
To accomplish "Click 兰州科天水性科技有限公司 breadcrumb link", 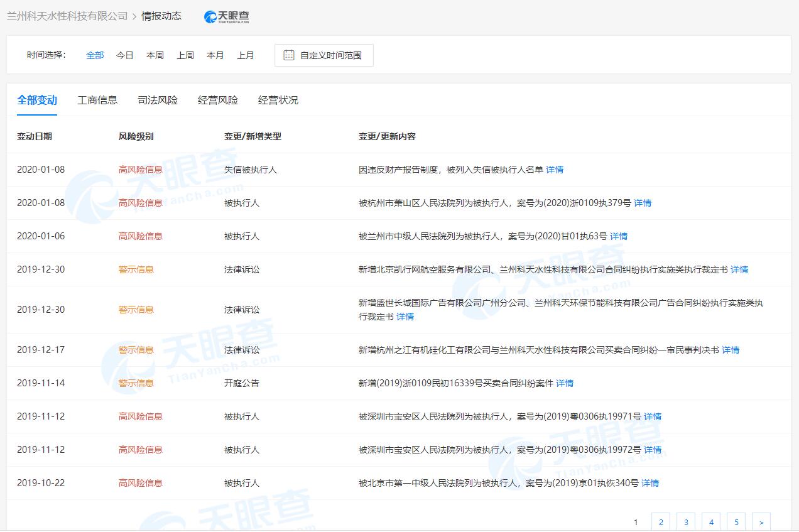I will pos(67,16).
